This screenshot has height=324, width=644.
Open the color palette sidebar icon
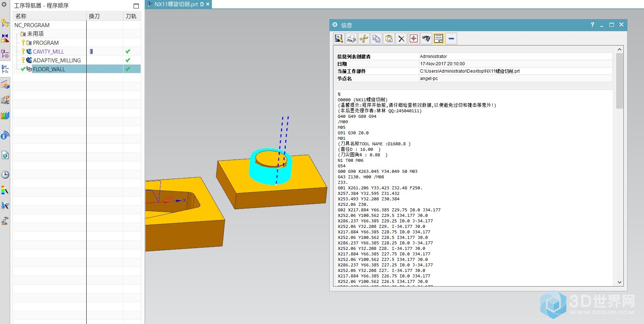pyautogui.click(x=5, y=190)
